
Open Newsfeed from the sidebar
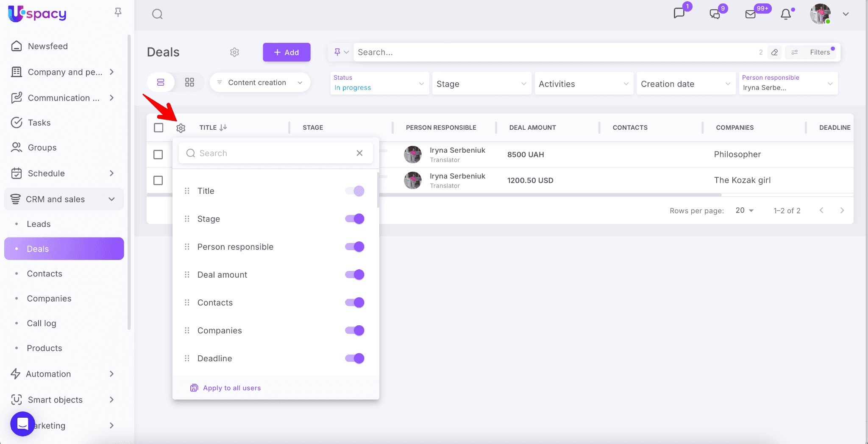[47, 46]
